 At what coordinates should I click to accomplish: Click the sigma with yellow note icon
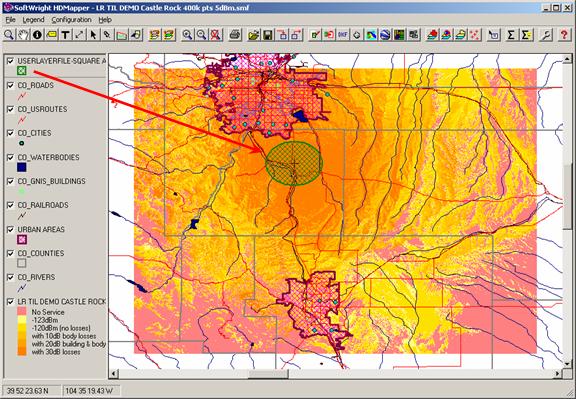coord(526,35)
